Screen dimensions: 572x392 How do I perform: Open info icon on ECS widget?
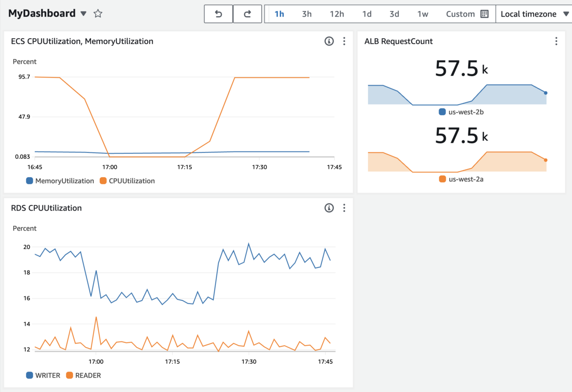pos(329,41)
